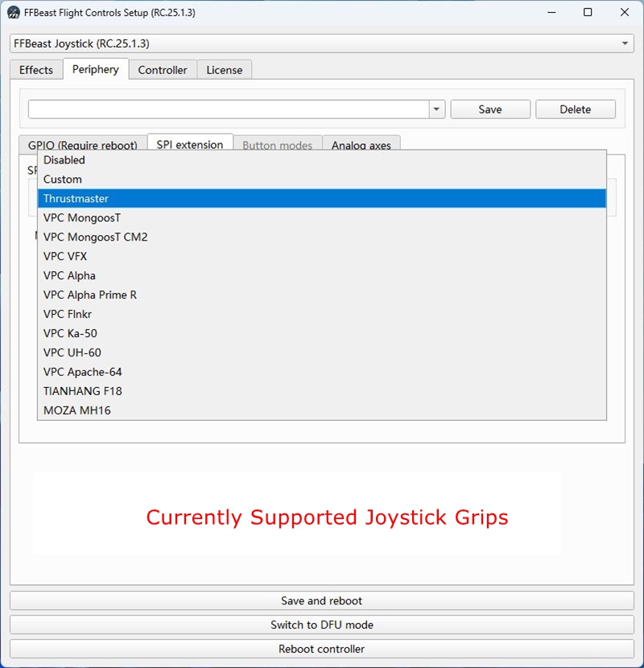Go to the License tab
Viewport: 644px width, 668px height.
pyautogui.click(x=224, y=70)
